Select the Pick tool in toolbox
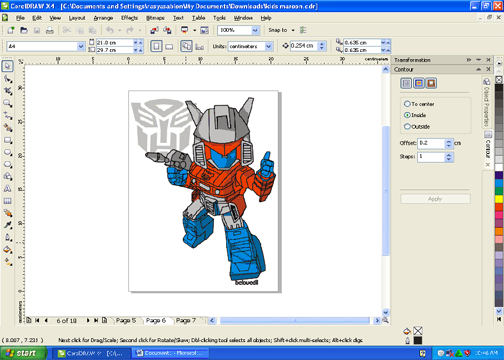504x360 pixels. [x=8, y=66]
